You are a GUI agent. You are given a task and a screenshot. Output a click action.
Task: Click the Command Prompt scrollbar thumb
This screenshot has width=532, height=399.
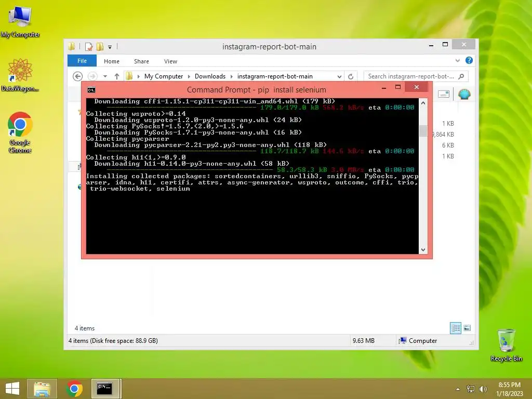(x=423, y=131)
